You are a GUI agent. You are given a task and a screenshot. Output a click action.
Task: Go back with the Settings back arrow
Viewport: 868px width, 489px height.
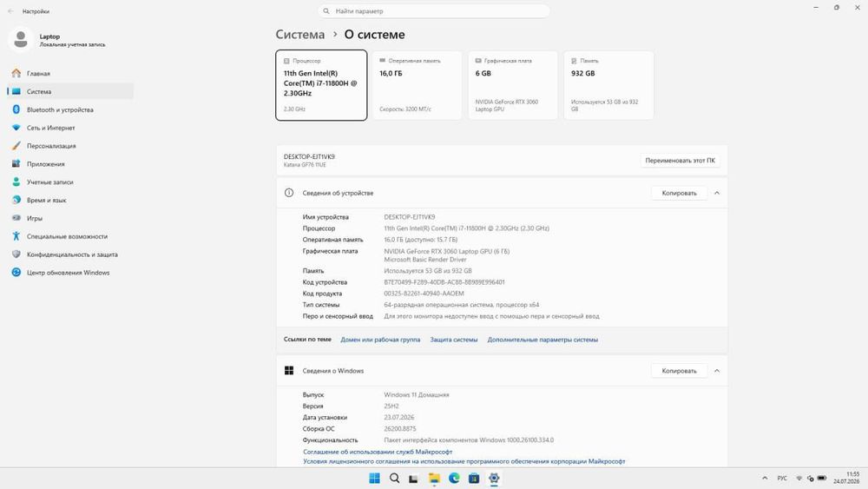coord(10,11)
